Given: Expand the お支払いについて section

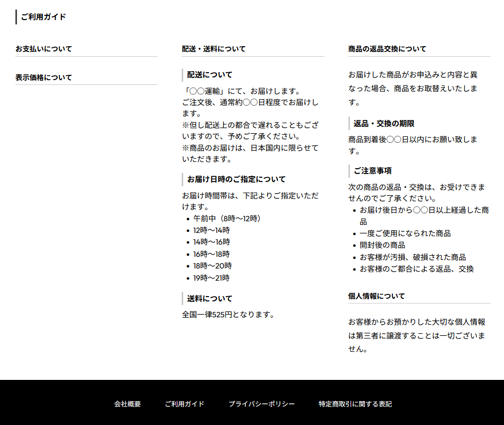Looking at the screenshot, I should [42, 48].
